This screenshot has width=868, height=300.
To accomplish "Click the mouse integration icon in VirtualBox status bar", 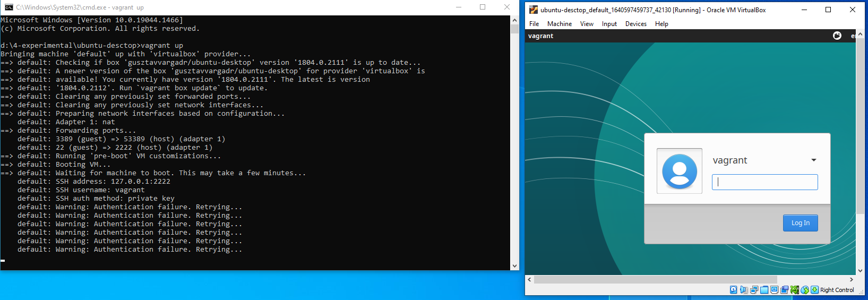I will tap(805, 290).
